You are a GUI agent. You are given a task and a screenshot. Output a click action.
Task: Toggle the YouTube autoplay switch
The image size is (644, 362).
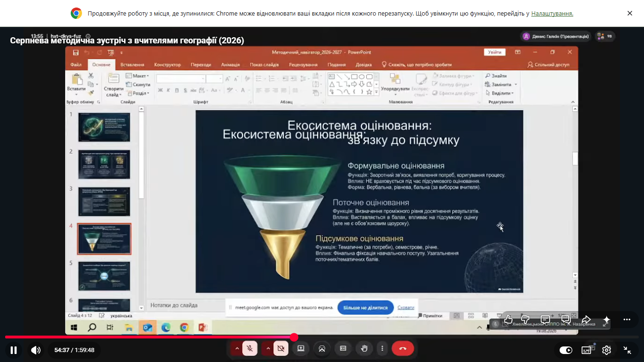tap(566, 350)
